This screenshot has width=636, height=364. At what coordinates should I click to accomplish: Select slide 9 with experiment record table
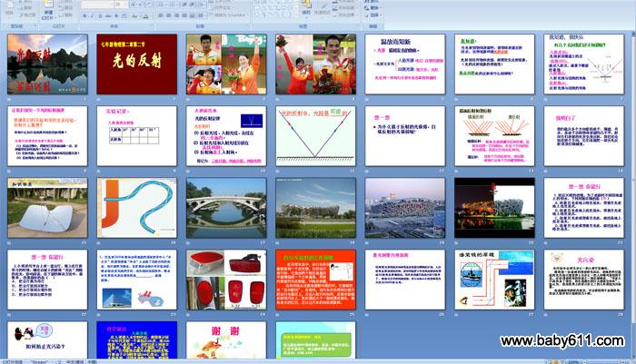click(136, 136)
